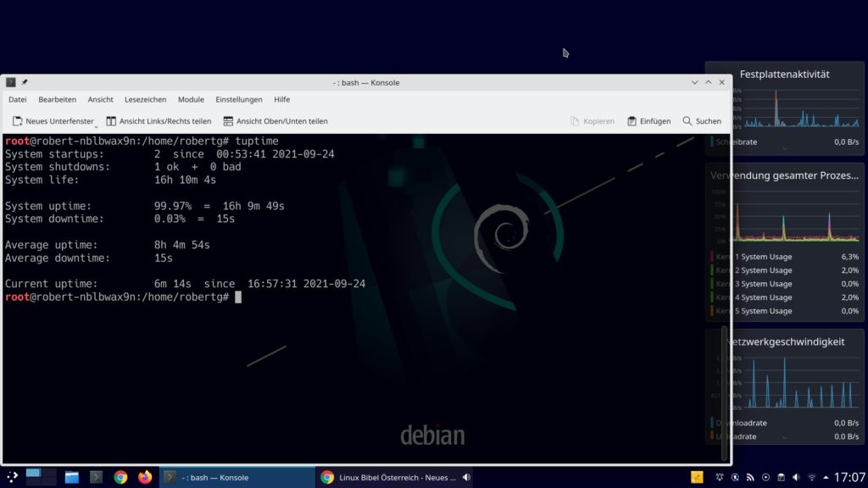The height and width of the screenshot is (488, 868).
Task: Click the Kern 2 System Usage row
Action: tap(784, 270)
